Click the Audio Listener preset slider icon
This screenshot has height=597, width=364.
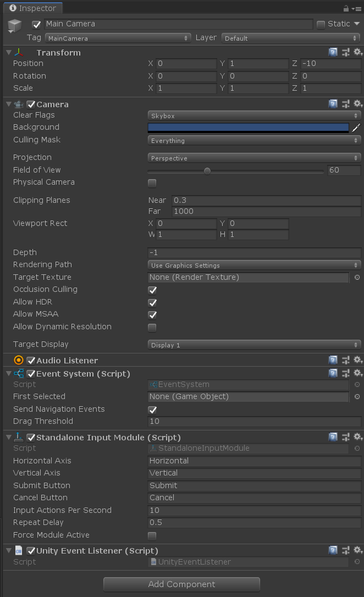(x=346, y=360)
